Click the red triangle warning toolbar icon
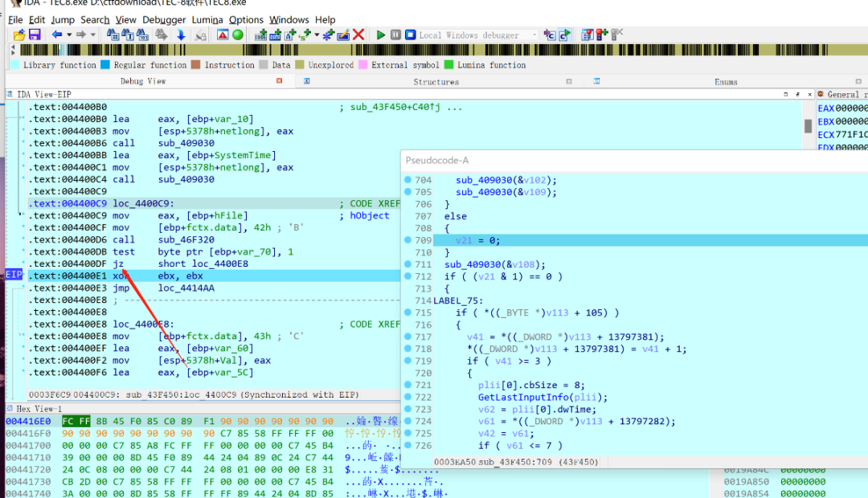Screen dimensions: 868x498 223,35
